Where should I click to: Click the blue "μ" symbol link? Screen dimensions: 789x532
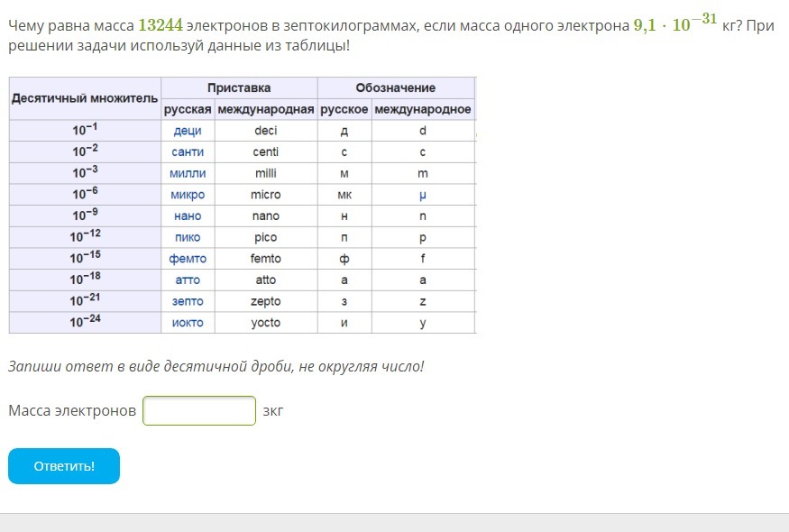[x=423, y=195]
